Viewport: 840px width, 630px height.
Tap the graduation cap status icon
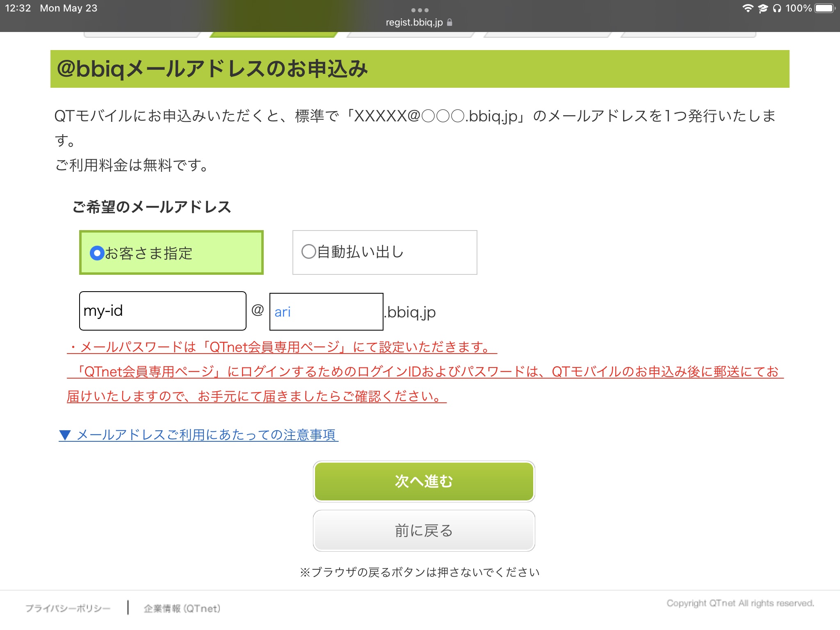[x=762, y=8]
